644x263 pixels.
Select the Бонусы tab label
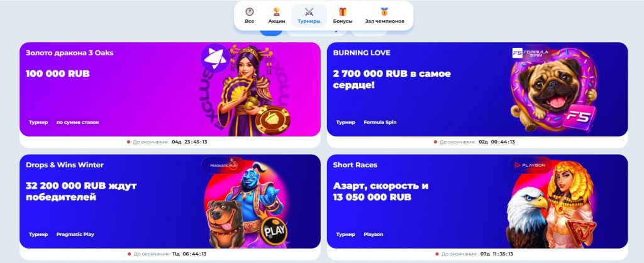[343, 21]
